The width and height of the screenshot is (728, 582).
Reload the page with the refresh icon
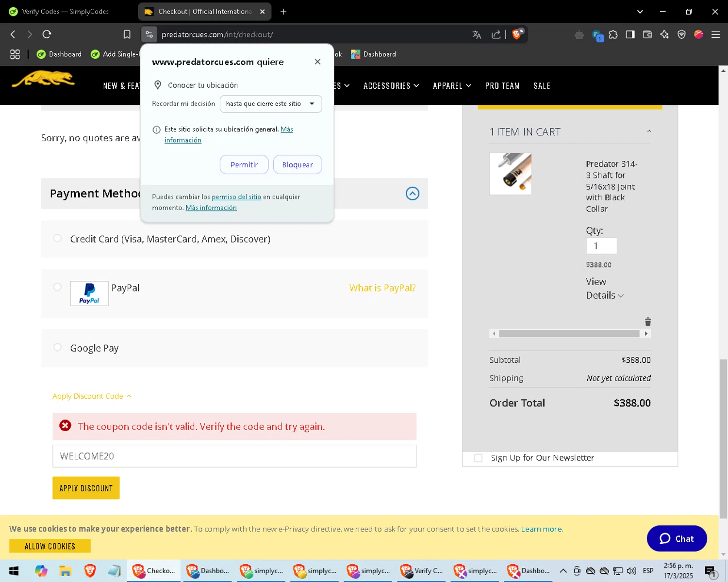[x=47, y=34]
